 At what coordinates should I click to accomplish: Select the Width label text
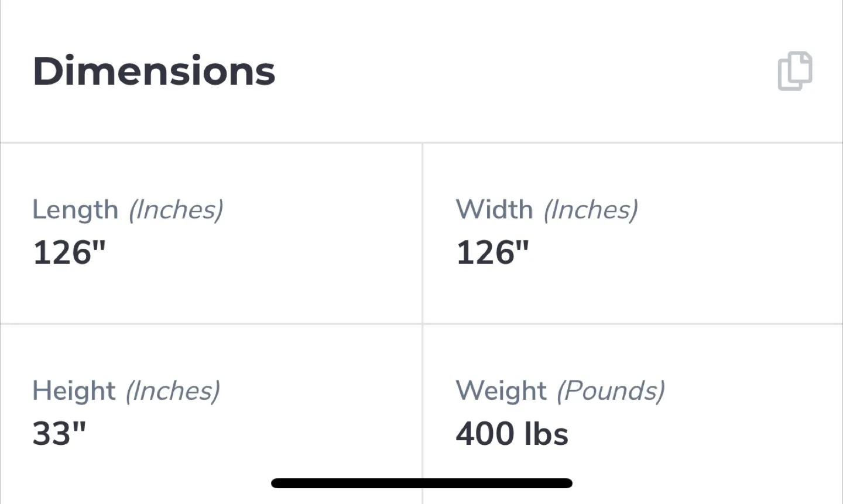point(494,210)
